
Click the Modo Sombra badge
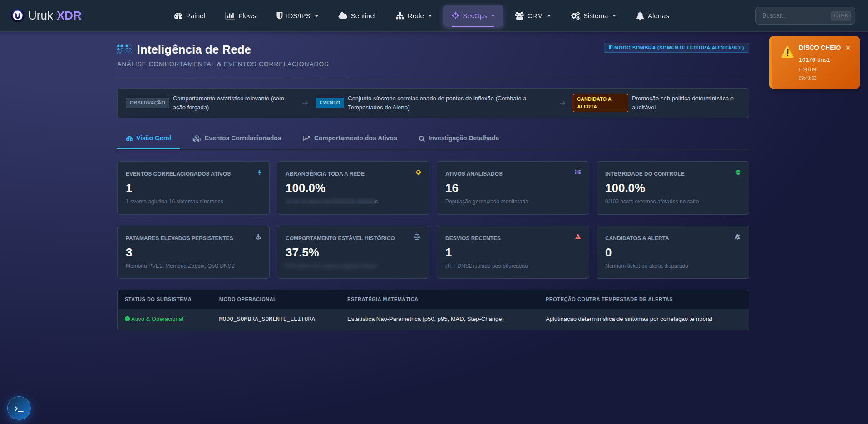pos(676,48)
